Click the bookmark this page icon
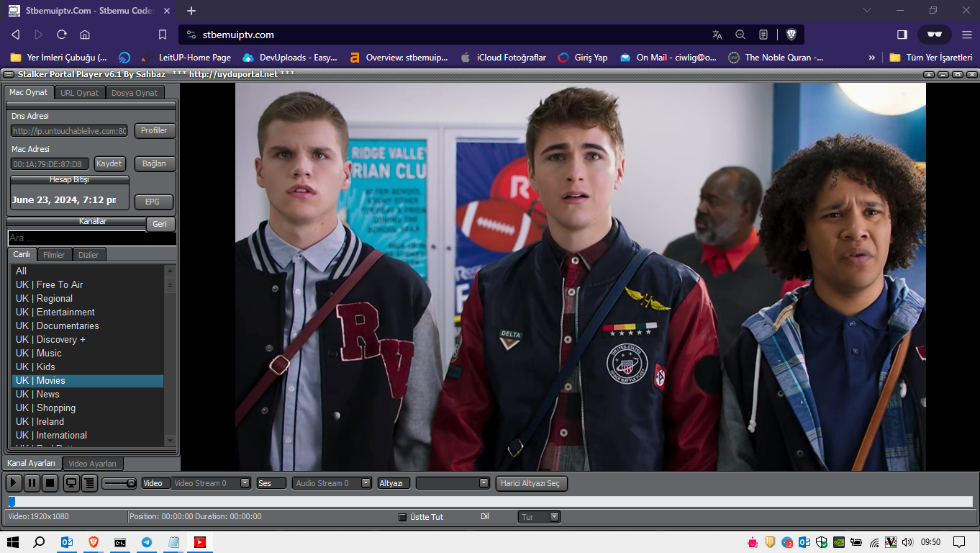980x553 pixels. tap(163, 35)
